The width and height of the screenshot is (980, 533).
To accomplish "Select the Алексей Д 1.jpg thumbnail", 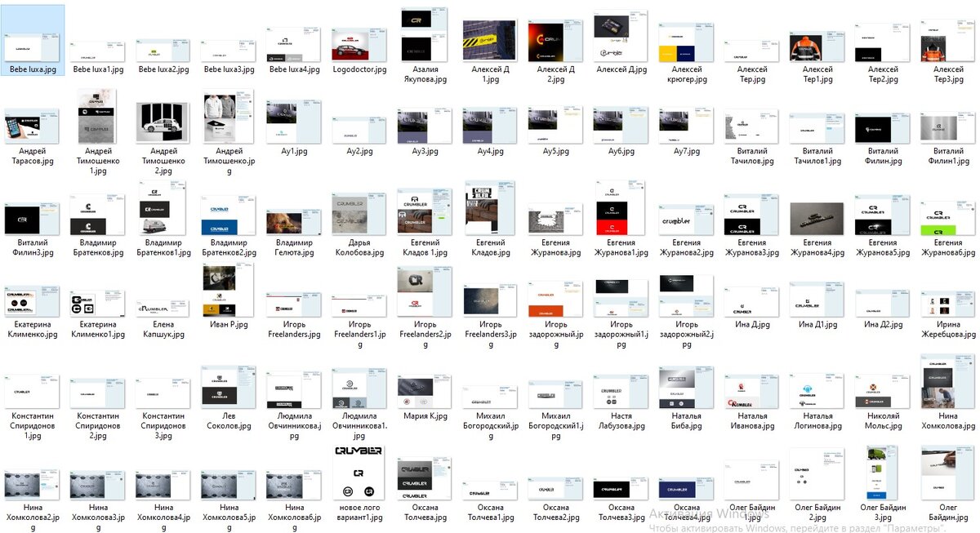I will coord(490,41).
